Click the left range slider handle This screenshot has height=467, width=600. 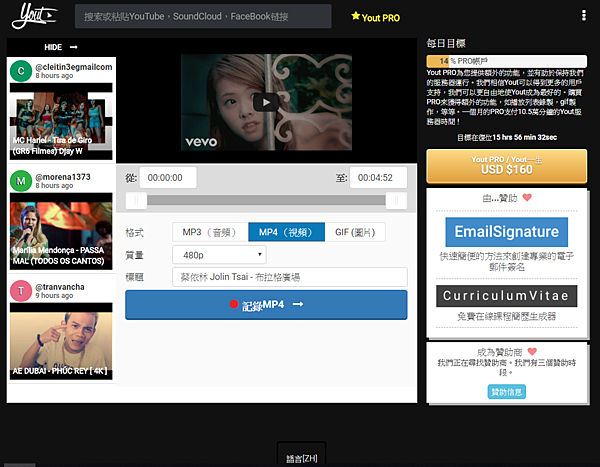(x=136, y=200)
